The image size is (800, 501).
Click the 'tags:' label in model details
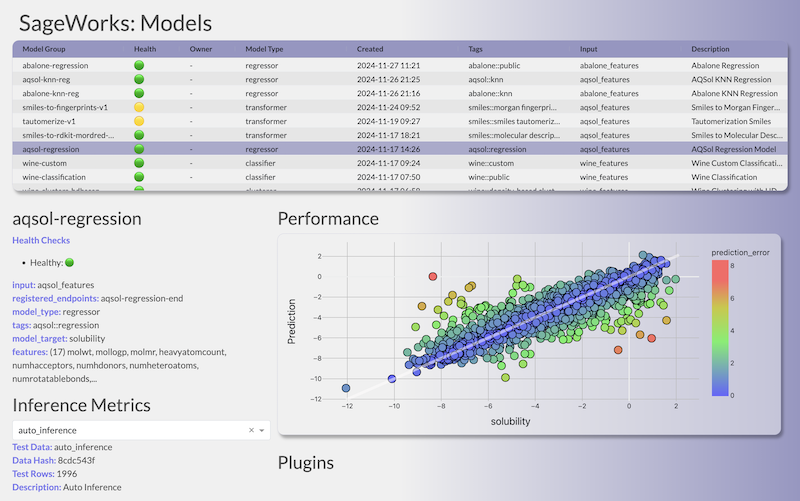[22, 325]
